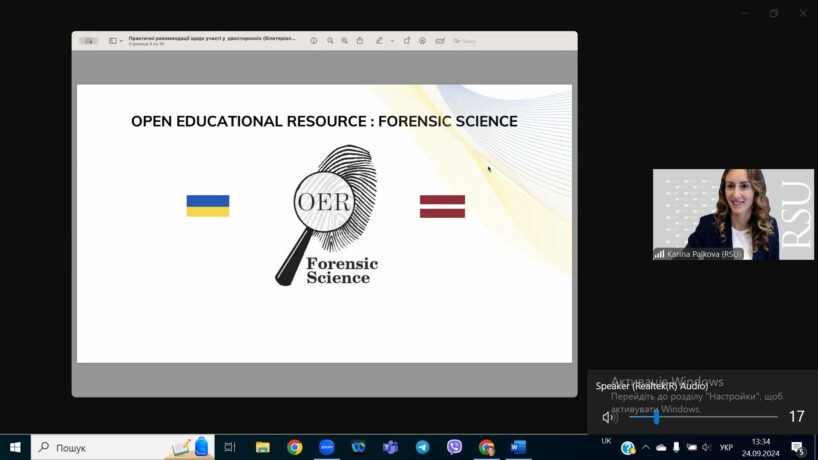Select the markup pen tool
The width and height of the screenshot is (818, 460).
pos(379,41)
